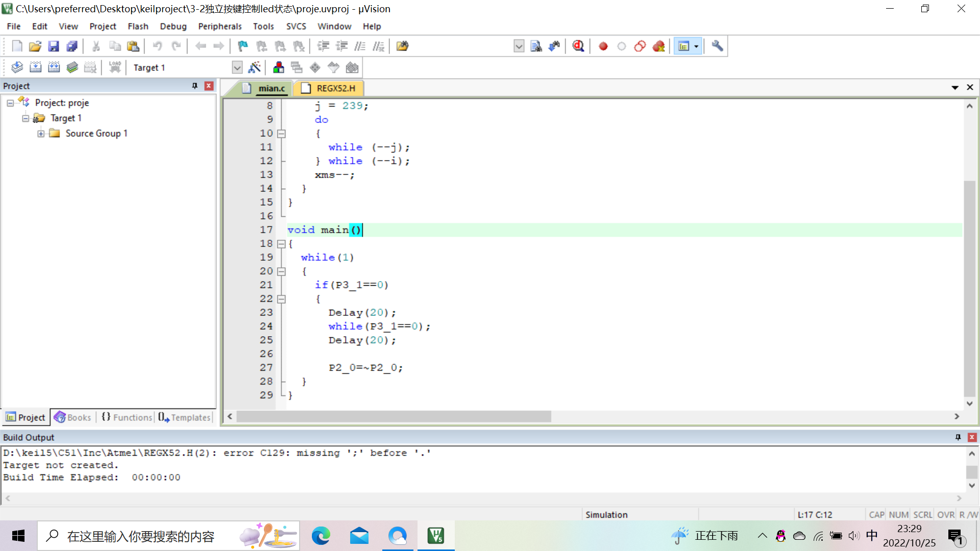Open the Mail app from the taskbar

point(359,536)
